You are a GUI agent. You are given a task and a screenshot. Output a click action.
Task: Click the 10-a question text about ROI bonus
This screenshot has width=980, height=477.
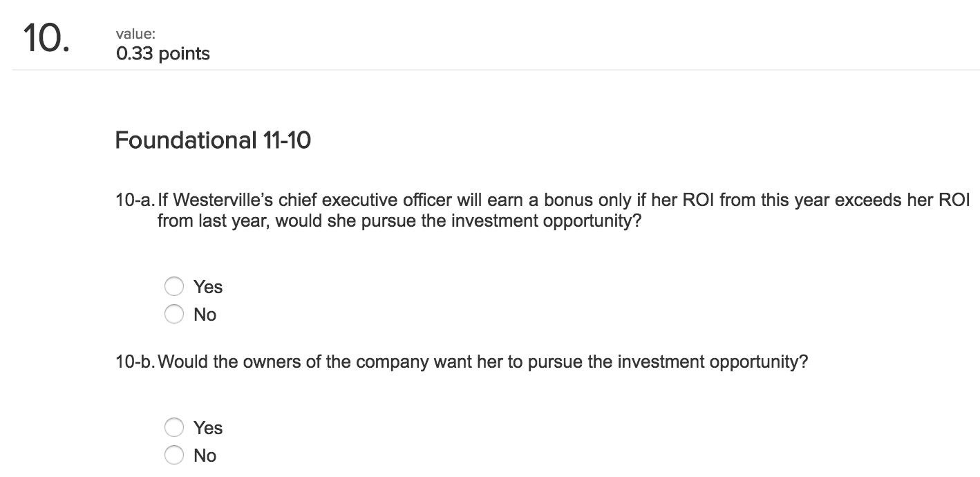[x=484, y=200]
